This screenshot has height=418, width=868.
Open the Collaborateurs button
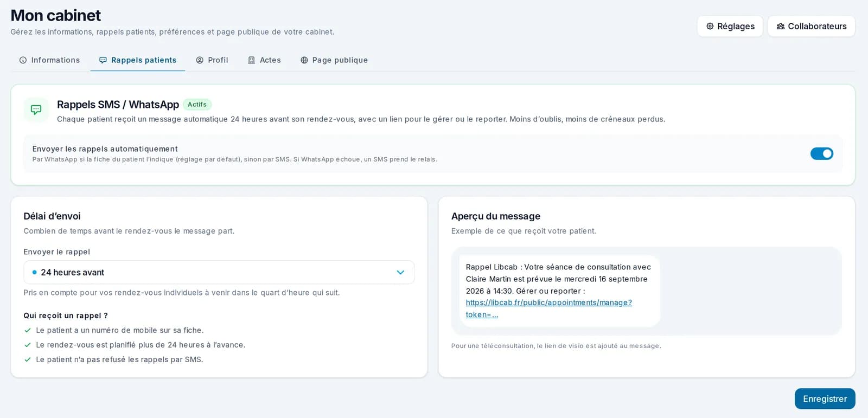[811, 26]
